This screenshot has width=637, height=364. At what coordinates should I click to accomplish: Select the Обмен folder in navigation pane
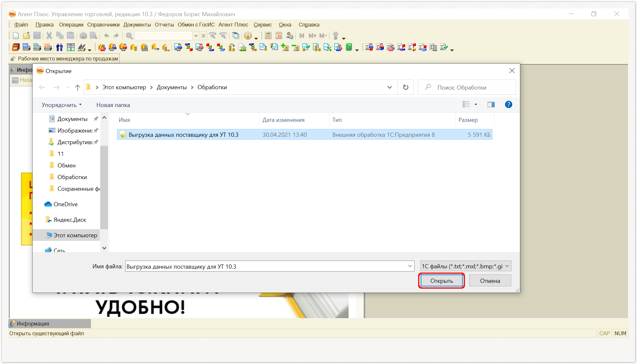(x=66, y=165)
